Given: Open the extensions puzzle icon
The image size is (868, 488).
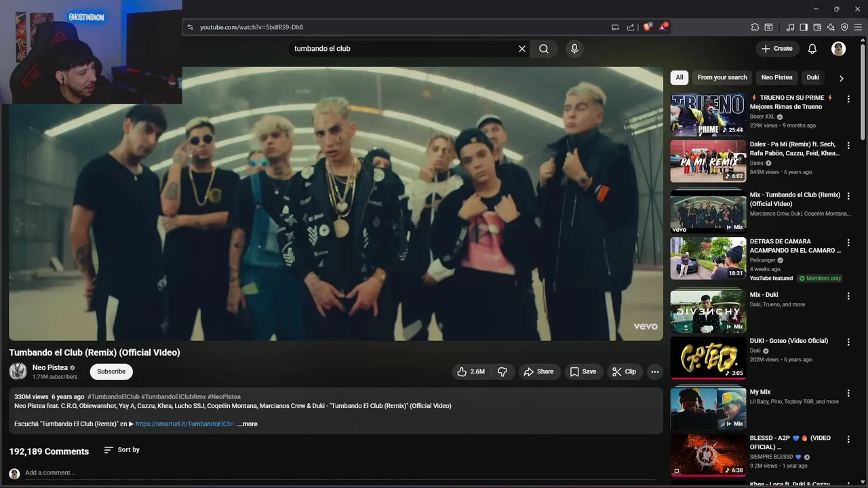Looking at the screenshot, I should 755,27.
